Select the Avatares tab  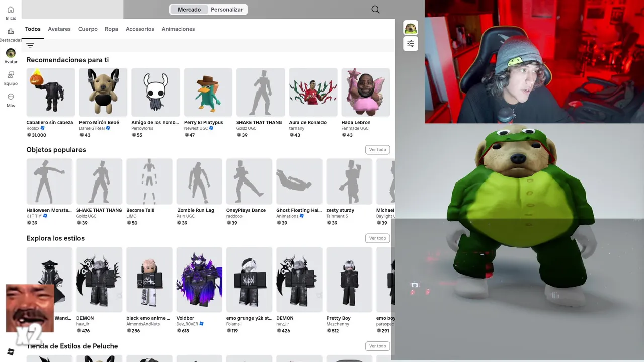click(x=59, y=29)
